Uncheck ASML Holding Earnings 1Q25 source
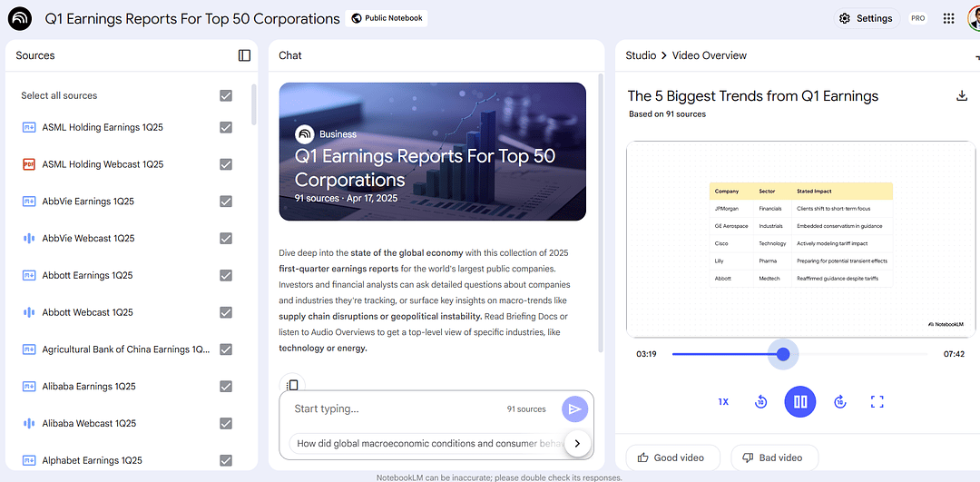 tap(226, 128)
